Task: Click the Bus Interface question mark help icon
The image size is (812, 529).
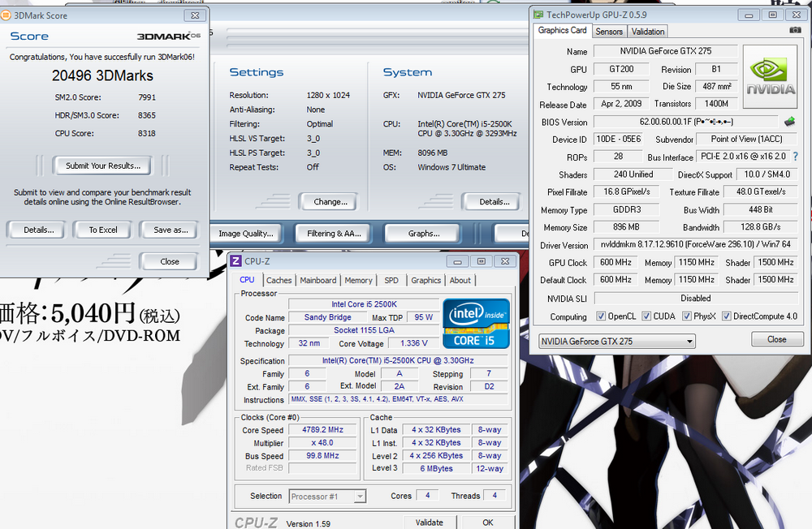Action: pyautogui.click(x=796, y=157)
